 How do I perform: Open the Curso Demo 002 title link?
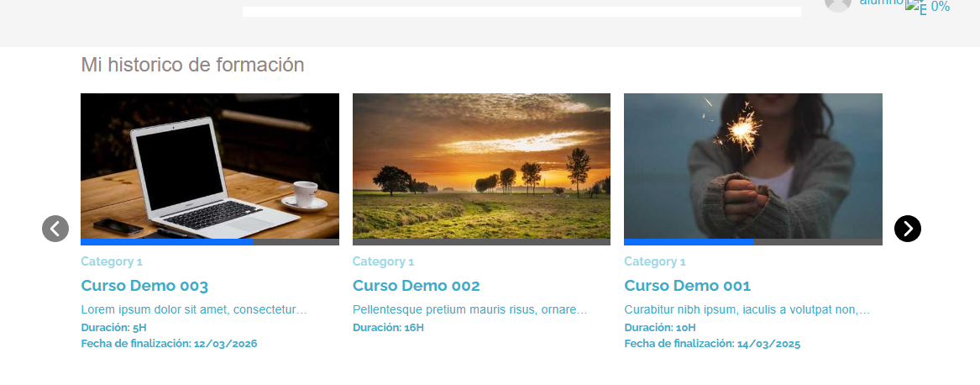pyautogui.click(x=417, y=286)
